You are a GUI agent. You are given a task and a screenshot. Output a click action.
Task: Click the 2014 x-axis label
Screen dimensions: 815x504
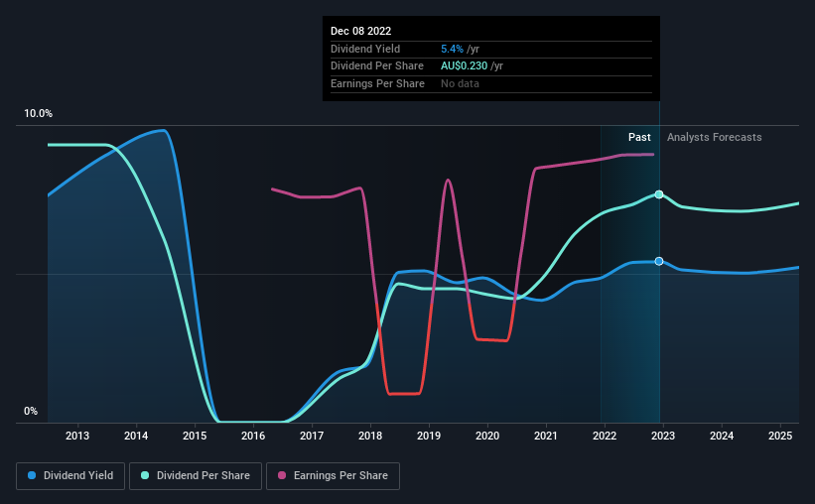(136, 436)
